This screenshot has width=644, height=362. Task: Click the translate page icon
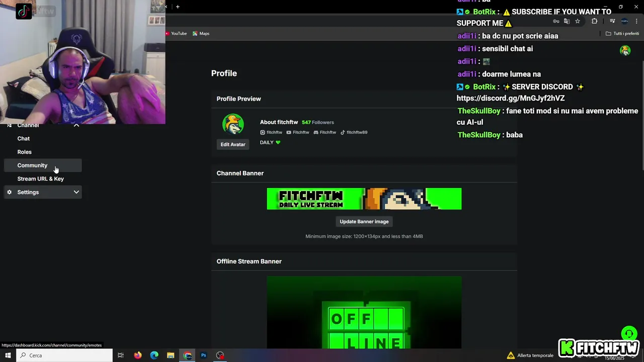click(567, 21)
